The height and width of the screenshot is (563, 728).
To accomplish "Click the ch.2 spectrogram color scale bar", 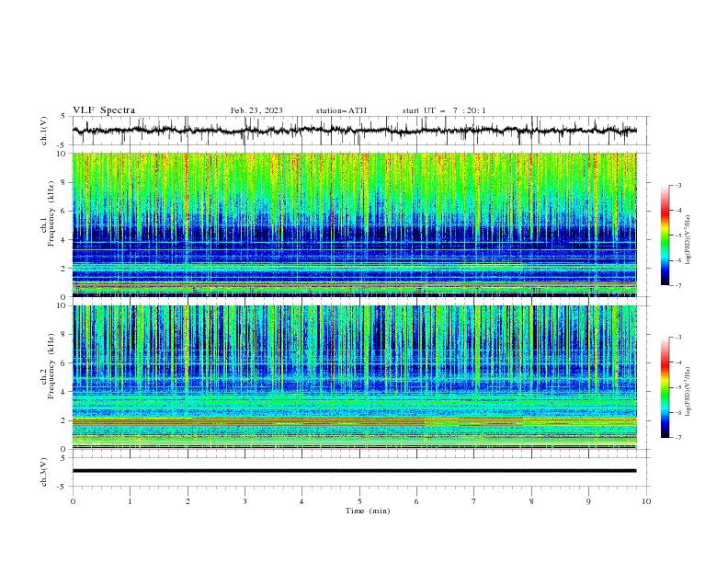I will [665, 387].
